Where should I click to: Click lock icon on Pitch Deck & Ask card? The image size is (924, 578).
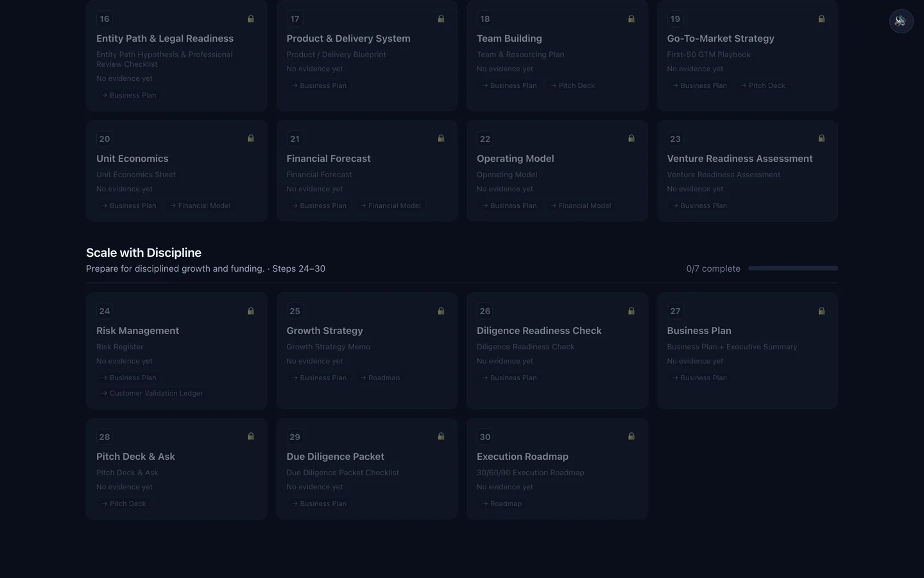click(251, 436)
